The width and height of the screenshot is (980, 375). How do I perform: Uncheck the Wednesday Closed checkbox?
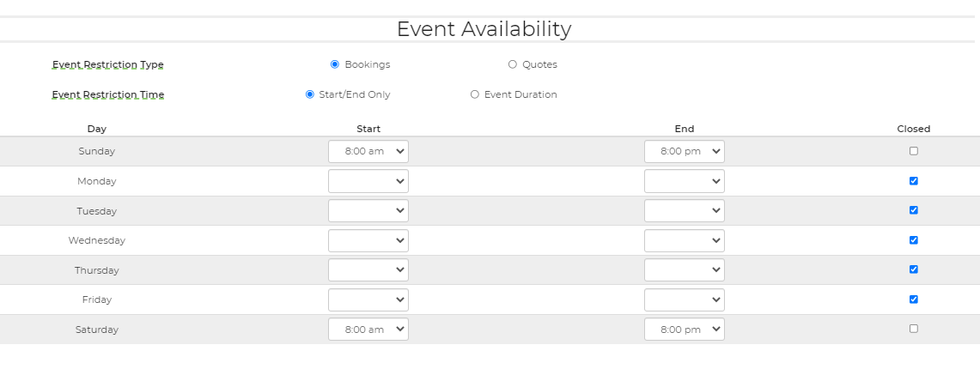[x=914, y=240]
